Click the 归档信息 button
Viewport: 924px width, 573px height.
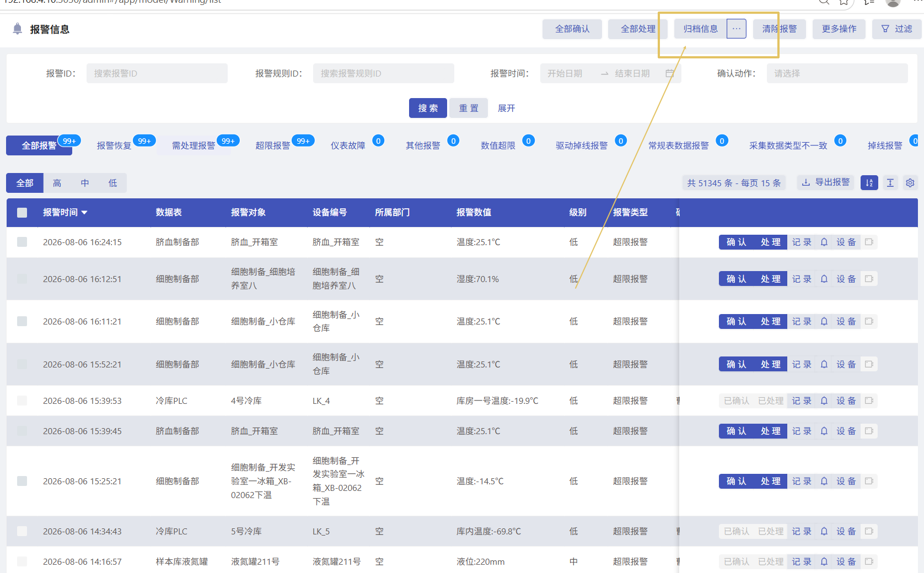tap(700, 29)
